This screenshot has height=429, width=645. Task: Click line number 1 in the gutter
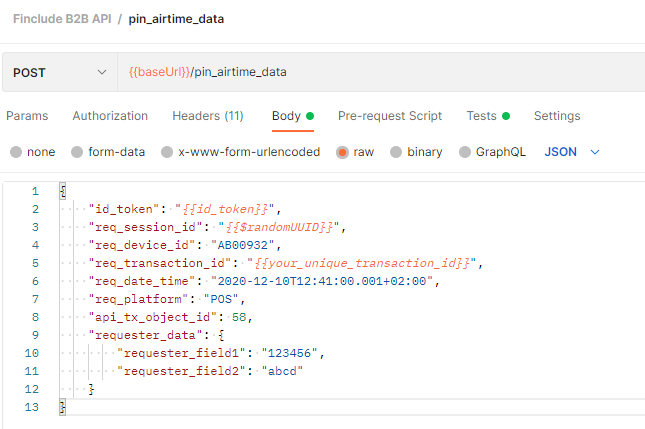coord(35,192)
